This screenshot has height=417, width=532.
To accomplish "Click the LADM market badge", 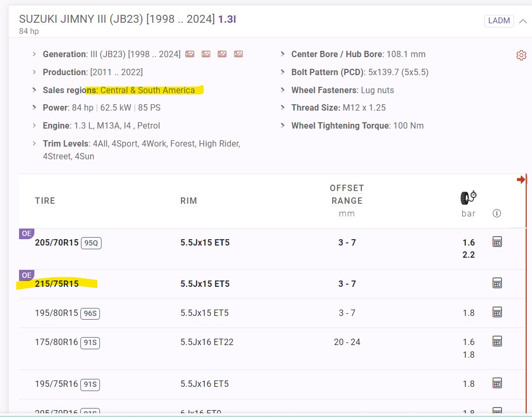I will tap(499, 21).
